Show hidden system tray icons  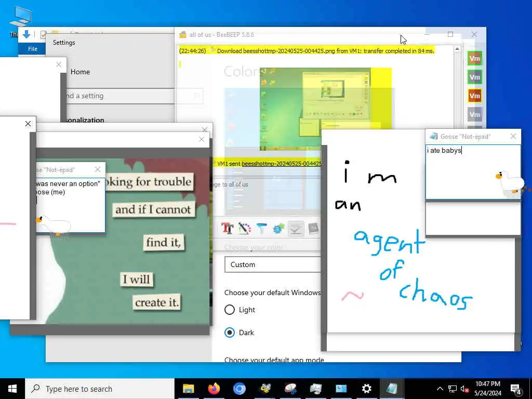(440, 389)
